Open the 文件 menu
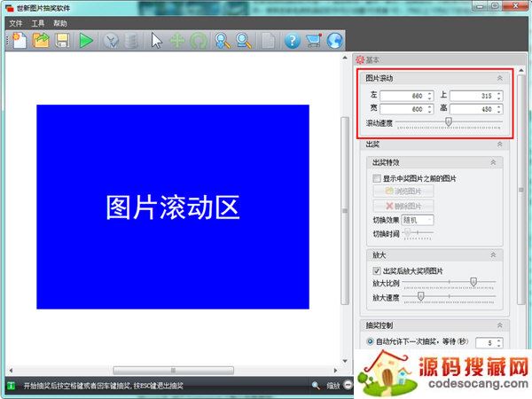The width and height of the screenshot is (532, 399). 16,23
